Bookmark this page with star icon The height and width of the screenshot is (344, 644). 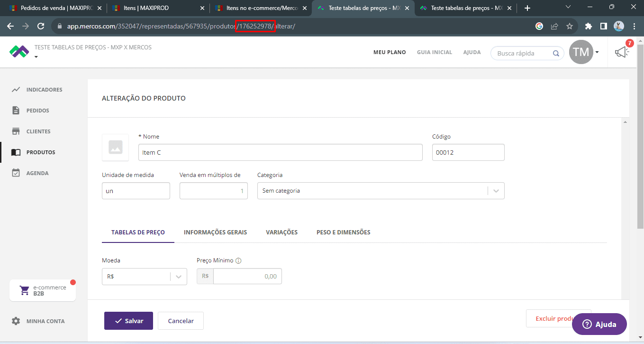[x=570, y=26]
